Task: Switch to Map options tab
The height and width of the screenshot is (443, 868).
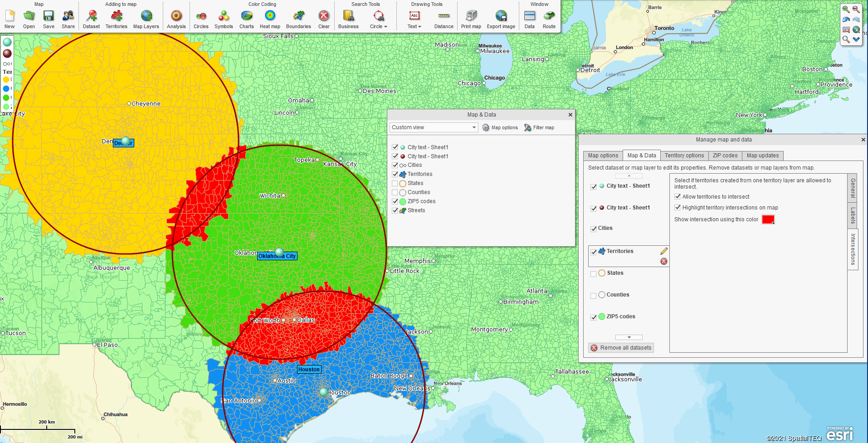Action: 603,156
